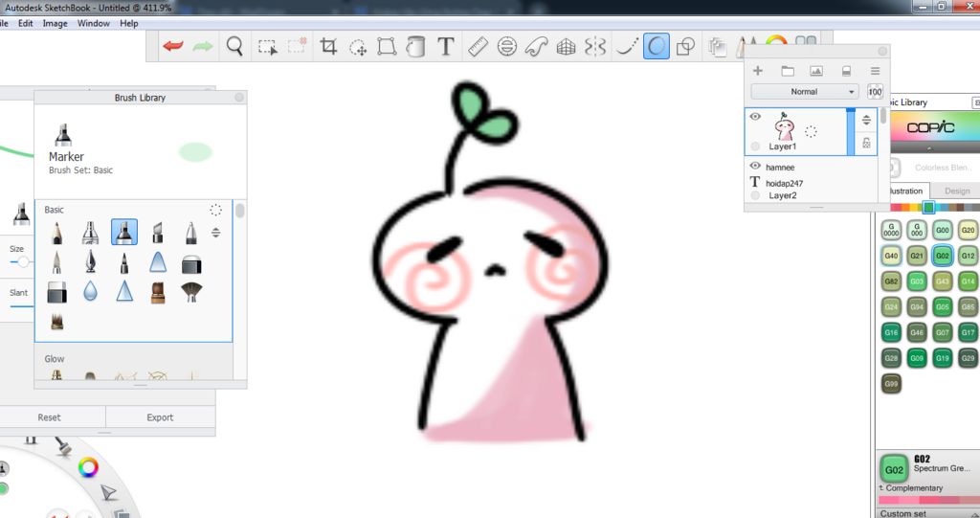Click the red Undo arrow
The width and height of the screenshot is (980, 518).
coord(172,46)
